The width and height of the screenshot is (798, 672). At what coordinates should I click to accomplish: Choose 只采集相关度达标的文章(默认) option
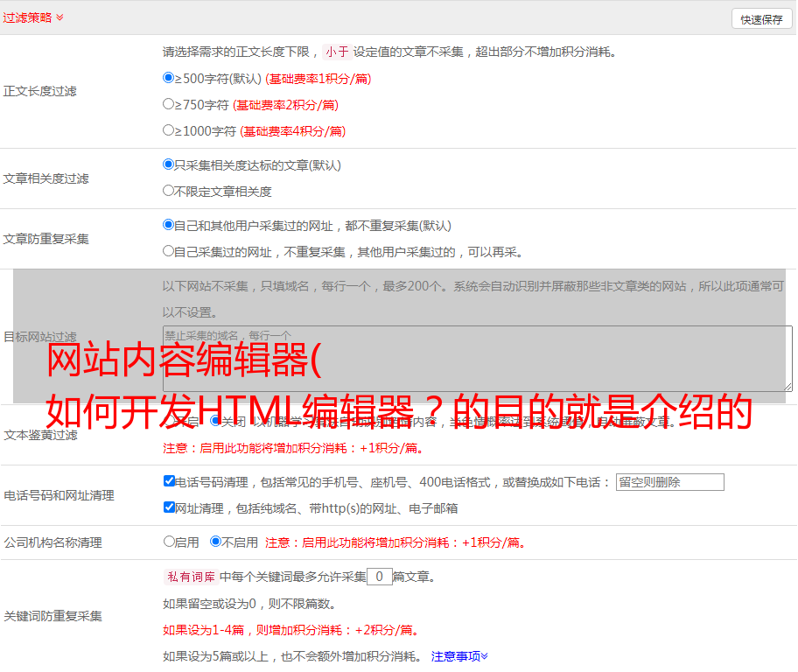pos(169,164)
